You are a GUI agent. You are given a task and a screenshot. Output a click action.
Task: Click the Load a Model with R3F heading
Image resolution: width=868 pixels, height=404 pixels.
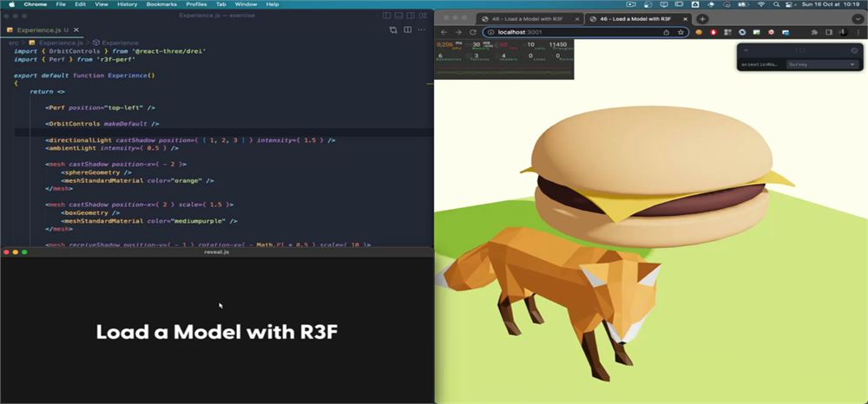216,331
